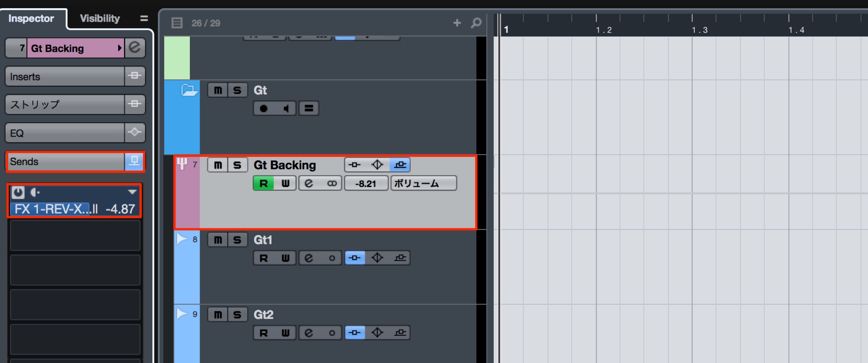Switch to the Visibility tab
Image resolution: width=868 pixels, height=363 pixels.
click(x=100, y=18)
